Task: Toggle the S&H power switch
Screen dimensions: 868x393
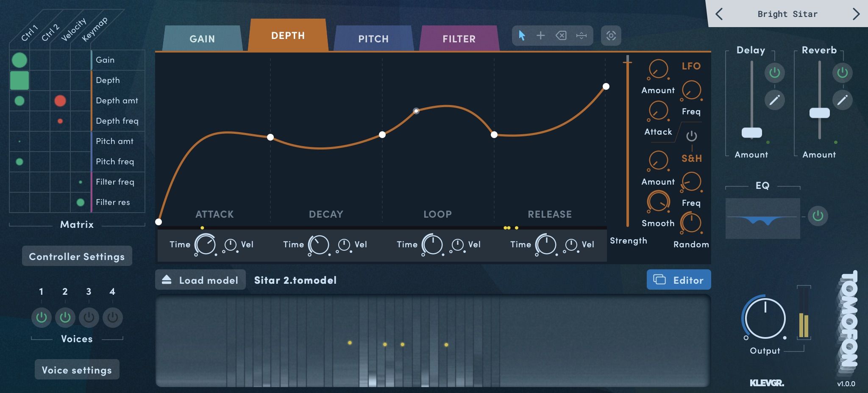Action: (x=691, y=137)
